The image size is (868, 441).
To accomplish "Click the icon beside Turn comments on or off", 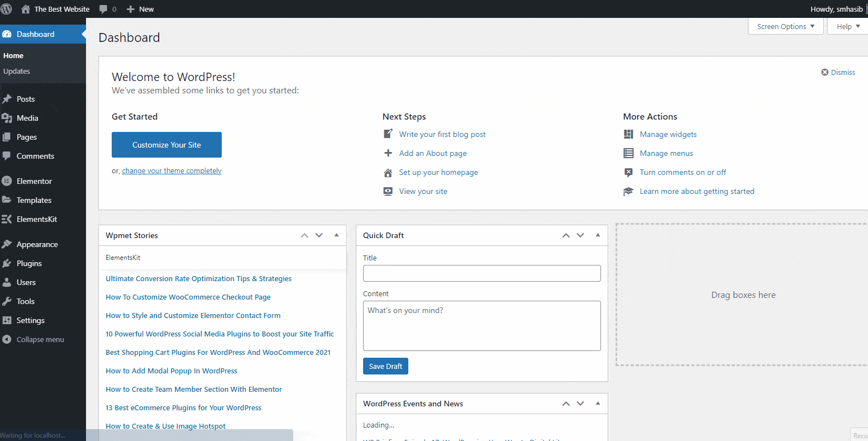I will coord(628,172).
